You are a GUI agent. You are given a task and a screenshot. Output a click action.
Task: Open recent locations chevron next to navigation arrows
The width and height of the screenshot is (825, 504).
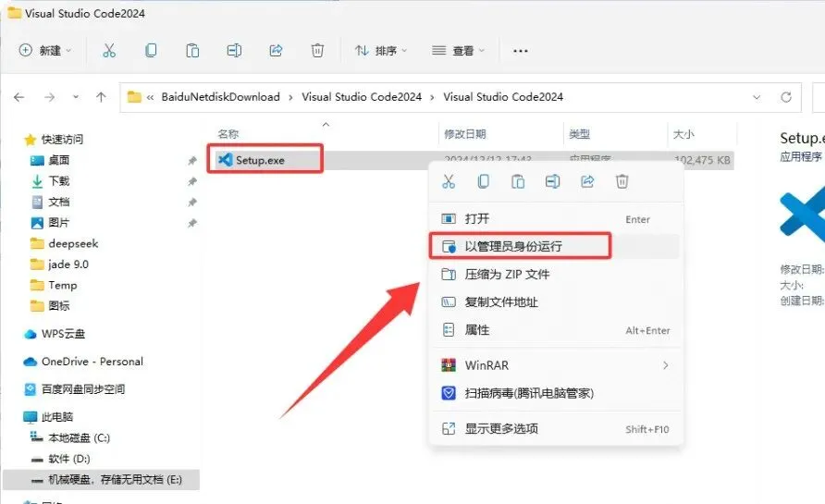tap(76, 97)
